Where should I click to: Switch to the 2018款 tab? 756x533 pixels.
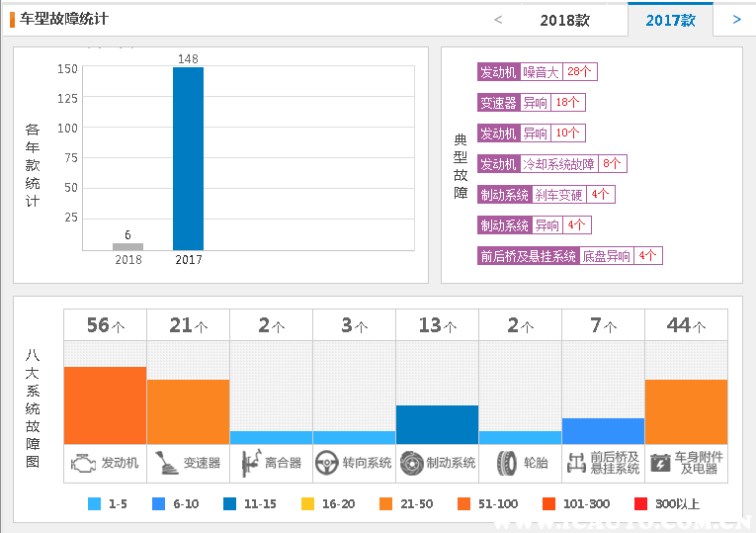click(x=564, y=20)
